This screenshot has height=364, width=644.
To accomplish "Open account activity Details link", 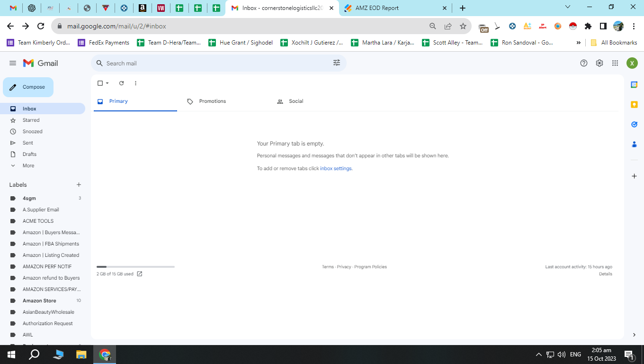I will click(x=606, y=274).
